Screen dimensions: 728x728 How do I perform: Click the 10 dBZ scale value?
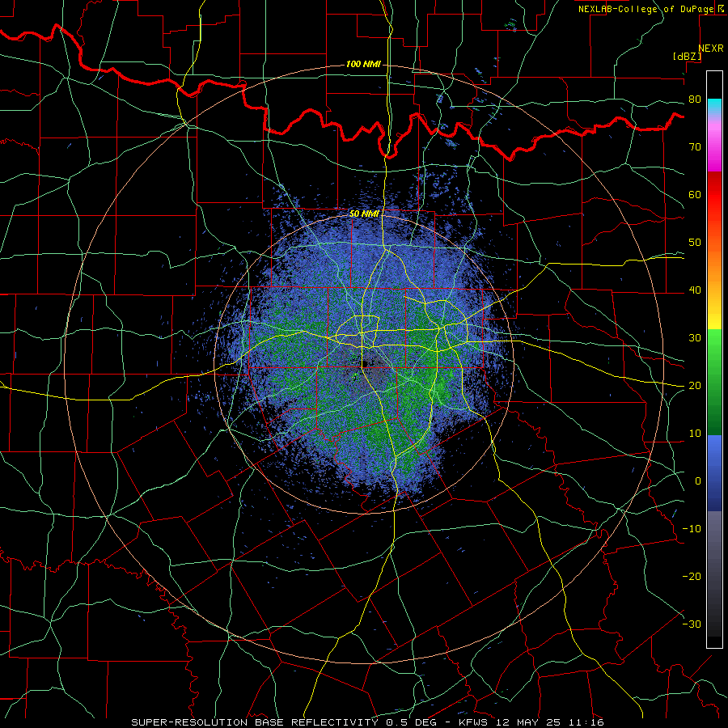point(695,434)
